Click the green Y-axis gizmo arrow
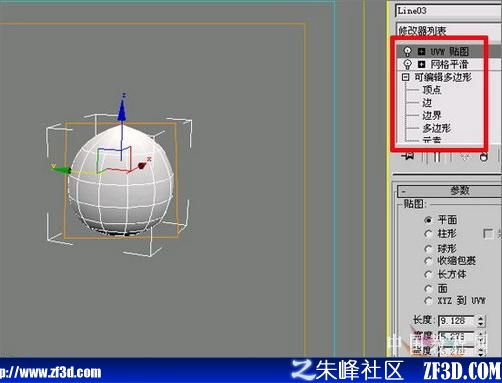The width and height of the screenshot is (502, 383). pos(61,169)
